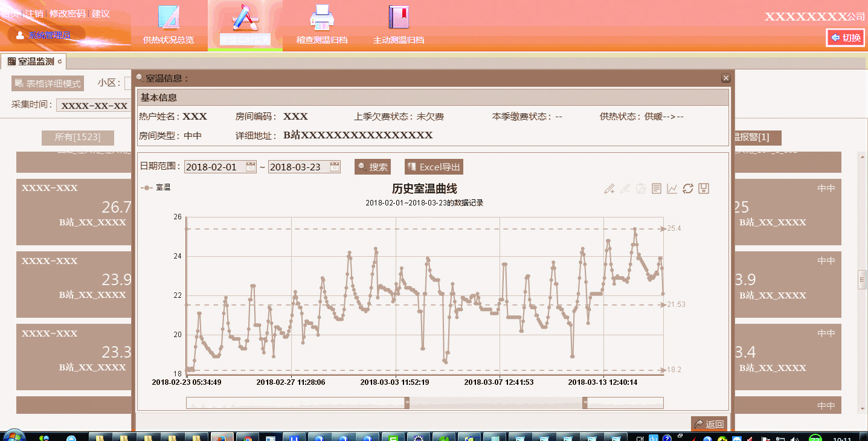Toggle the 室温 legend series
868x441 pixels.
(x=155, y=188)
